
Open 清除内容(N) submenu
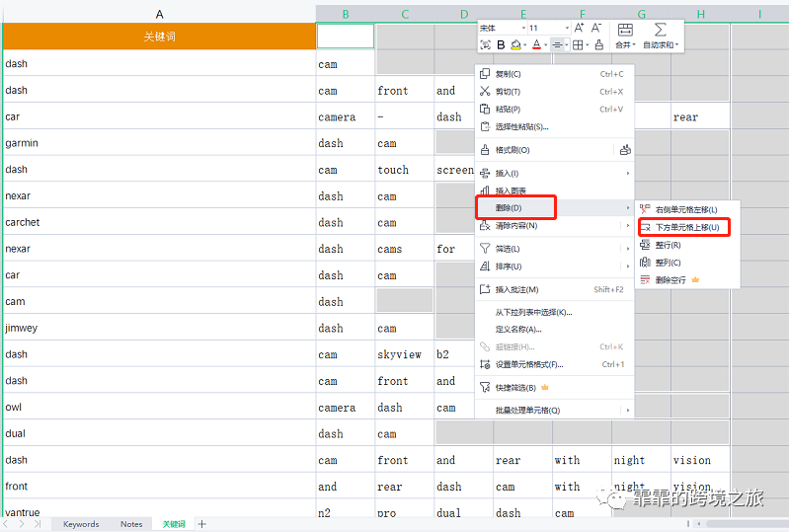(555, 226)
